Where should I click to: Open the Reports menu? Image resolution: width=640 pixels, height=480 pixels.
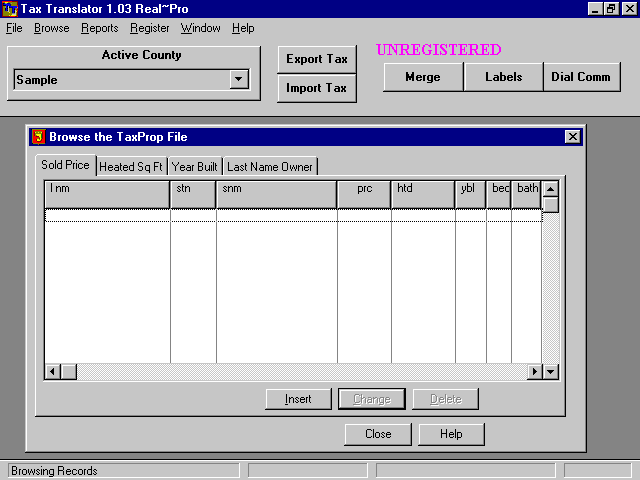coord(99,28)
